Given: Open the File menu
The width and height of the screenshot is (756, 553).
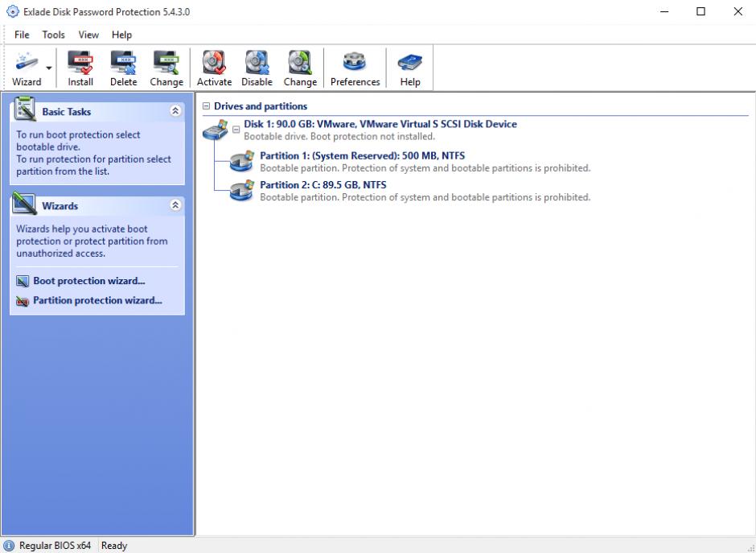Looking at the screenshot, I should 22,35.
